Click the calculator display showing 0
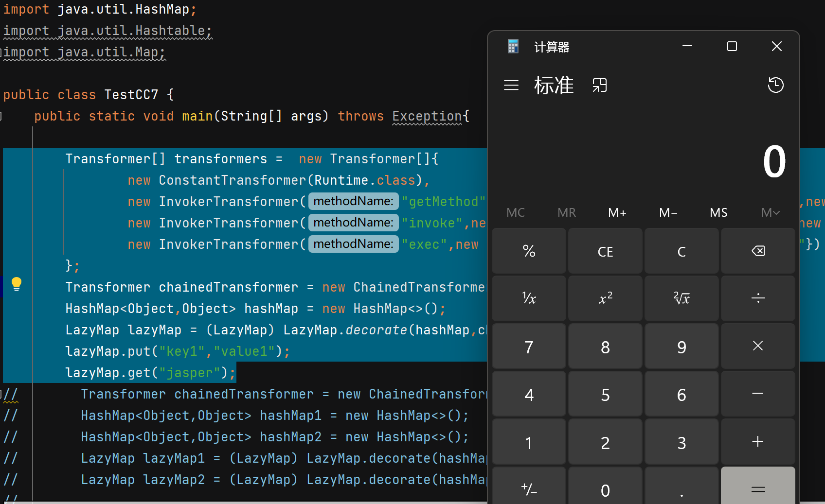This screenshot has height=504, width=825. click(x=774, y=162)
